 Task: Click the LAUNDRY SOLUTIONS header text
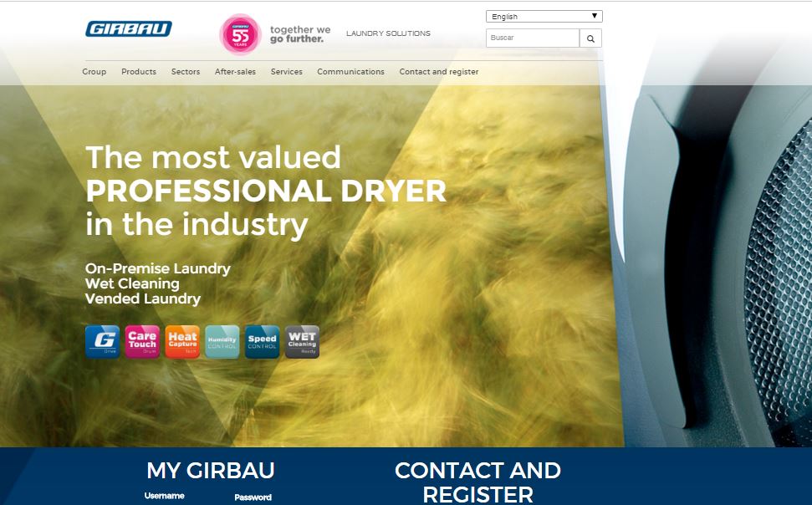(388, 33)
